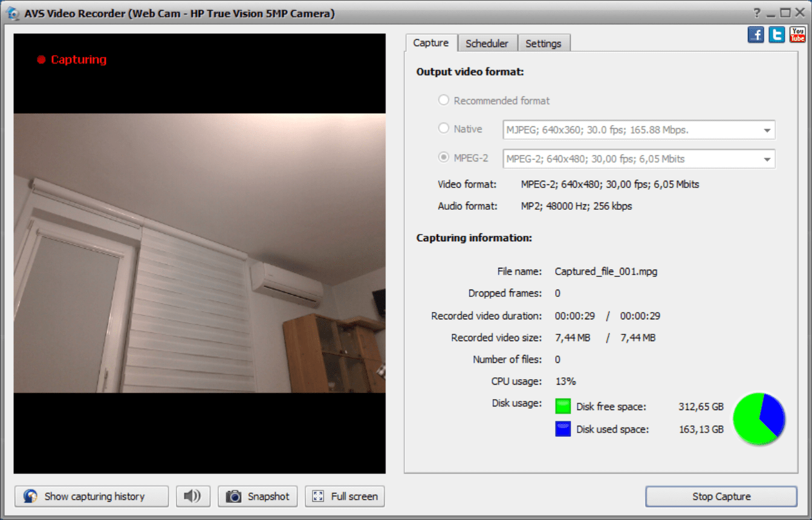Select the MPEG-2 format radio button
The height and width of the screenshot is (520, 812).
444,157
